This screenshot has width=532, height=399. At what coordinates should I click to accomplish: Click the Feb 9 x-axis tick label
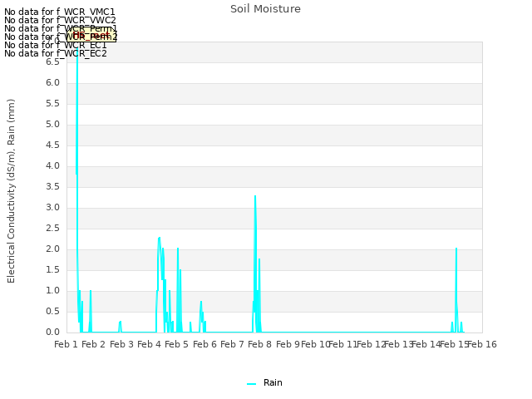point(288,344)
